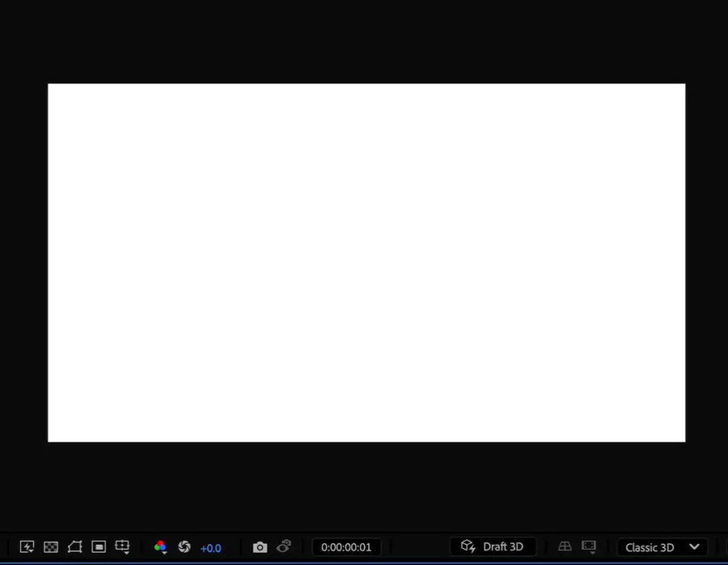
Task: Toggle Fast Previews lightning icon
Action: pyautogui.click(x=27, y=547)
